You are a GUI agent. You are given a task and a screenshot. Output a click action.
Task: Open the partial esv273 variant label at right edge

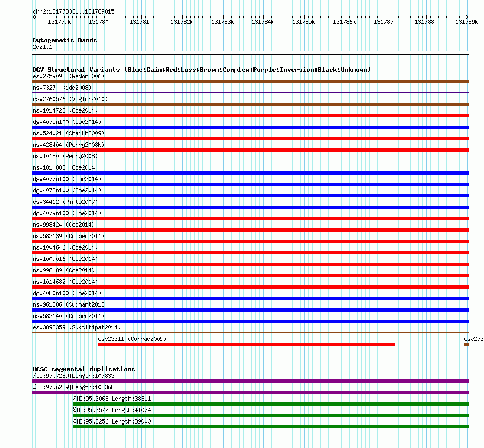pyautogui.click(x=474, y=339)
